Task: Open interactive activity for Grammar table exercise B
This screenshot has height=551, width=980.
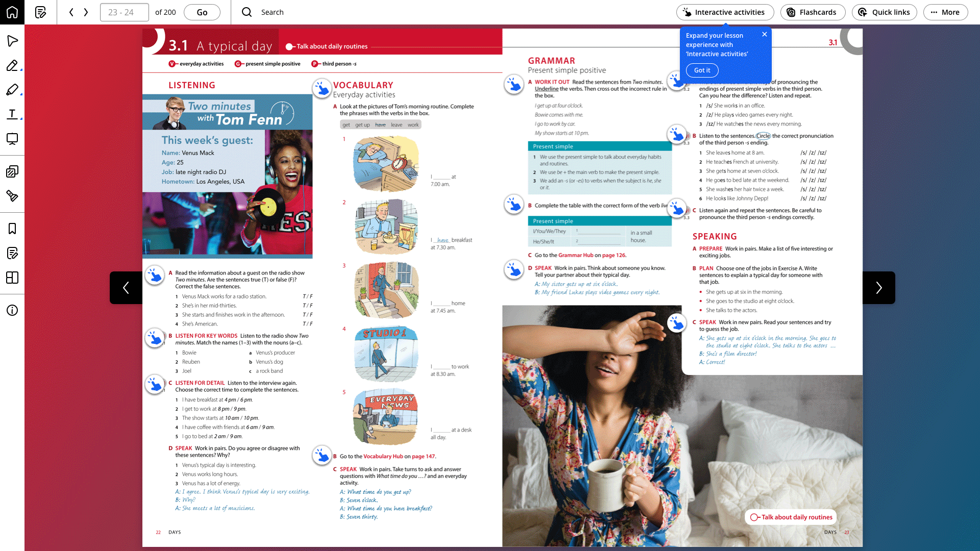Action: coord(514,204)
